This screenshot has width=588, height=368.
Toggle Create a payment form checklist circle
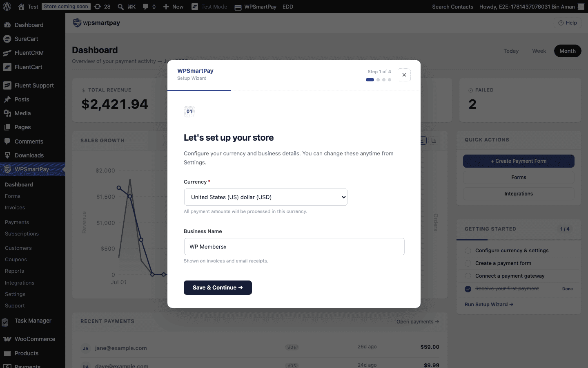pyautogui.click(x=468, y=263)
